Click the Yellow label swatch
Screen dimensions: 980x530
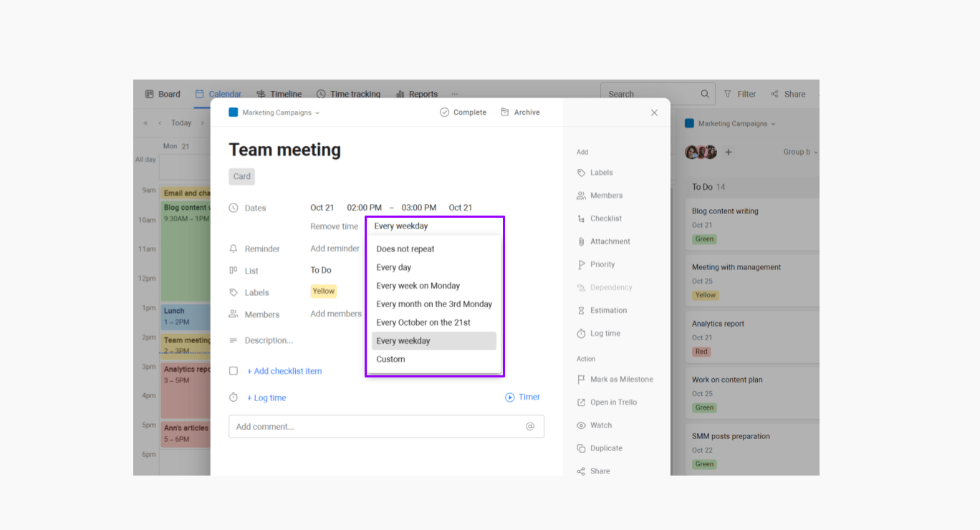pos(324,291)
